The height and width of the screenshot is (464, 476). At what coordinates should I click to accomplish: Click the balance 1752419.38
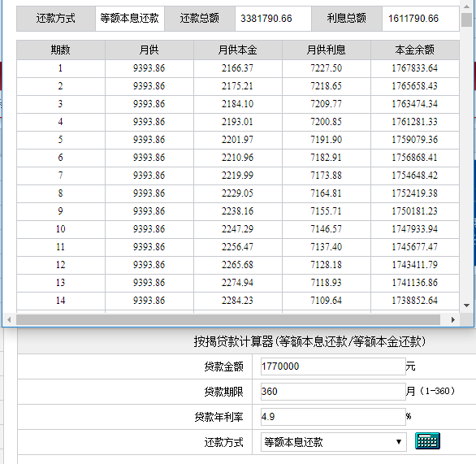(415, 193)
